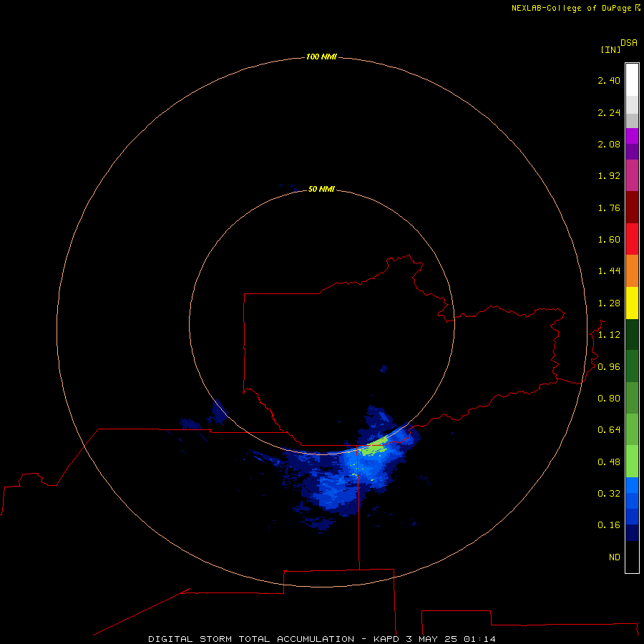Viewport: 644px width, 644px height.
Task: Select the bright lime green swatch above 0.48
Action: 632,462
